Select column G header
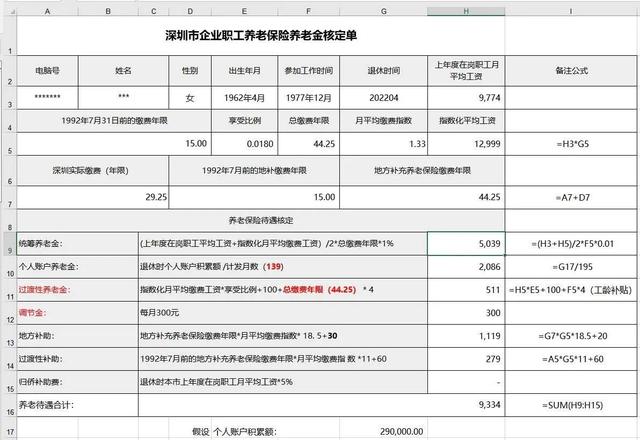This screenshot has width=640, height=440. tap(383, 11)
